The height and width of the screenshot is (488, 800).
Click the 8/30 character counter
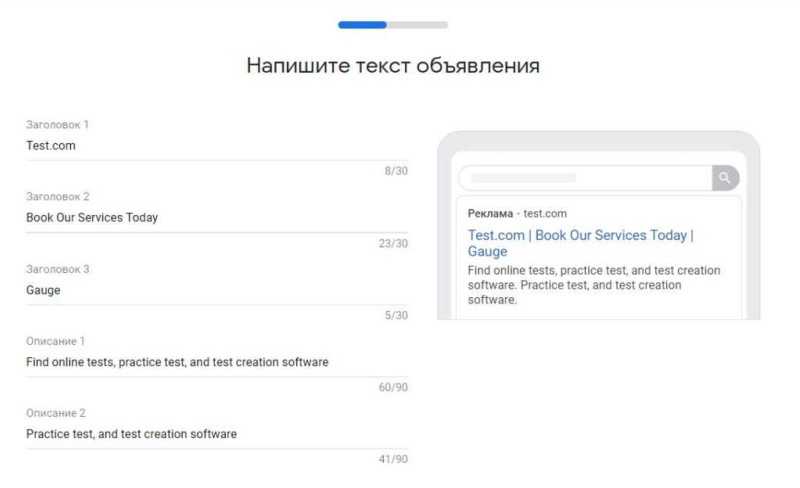point(396,171)
